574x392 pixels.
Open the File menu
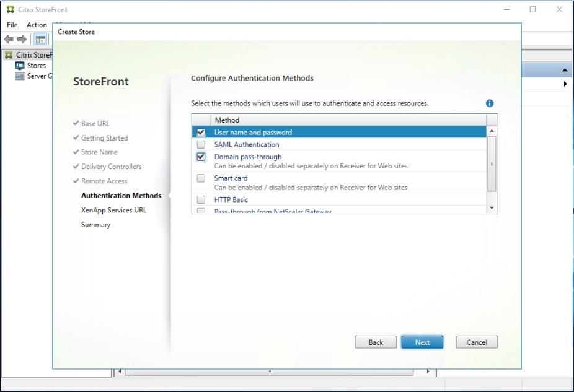[x=12, y=25]
